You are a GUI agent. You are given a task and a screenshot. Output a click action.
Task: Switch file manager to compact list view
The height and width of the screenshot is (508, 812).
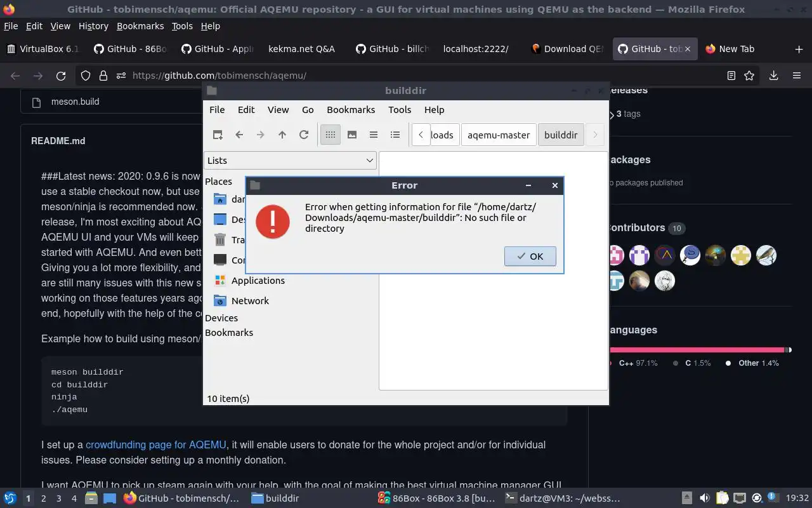pos(374,135)
